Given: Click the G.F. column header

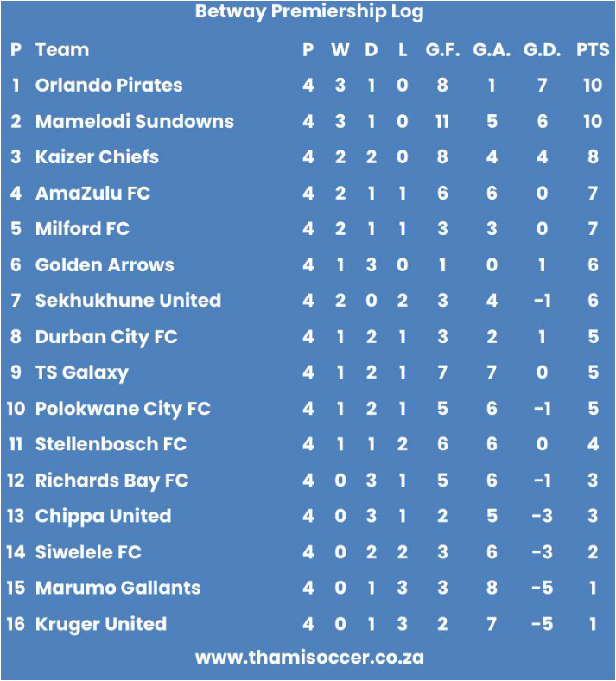Looking at the screenshot, I should coord(442,50).
